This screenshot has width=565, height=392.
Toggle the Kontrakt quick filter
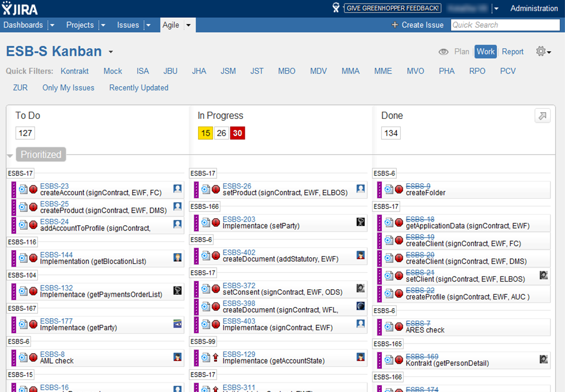tap(74, 71)
